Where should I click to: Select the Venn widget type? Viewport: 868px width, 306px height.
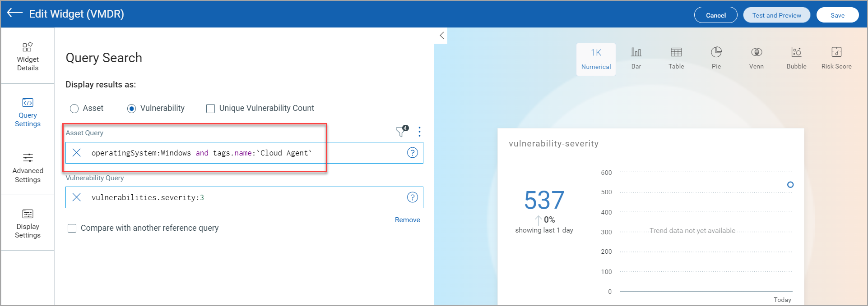pos(757,59)
